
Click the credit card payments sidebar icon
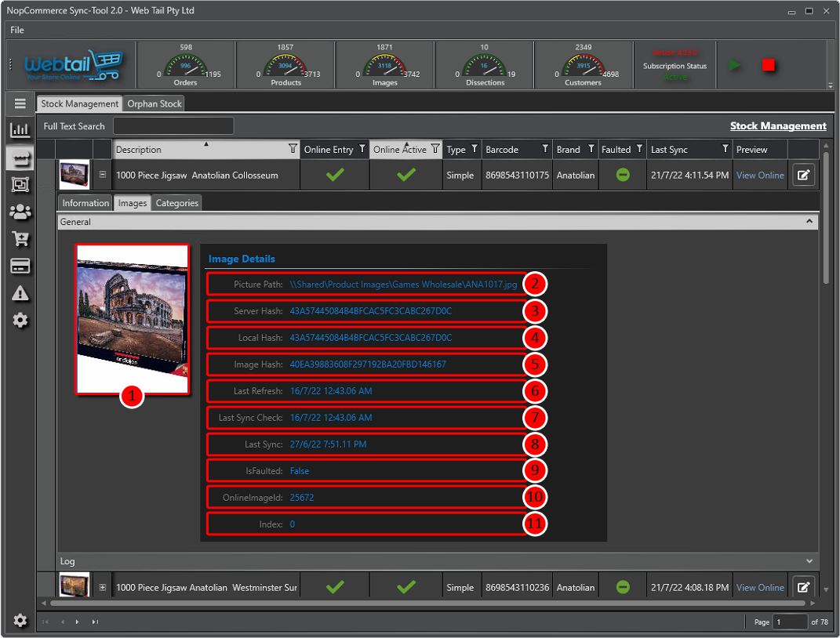tap(20, 266)
